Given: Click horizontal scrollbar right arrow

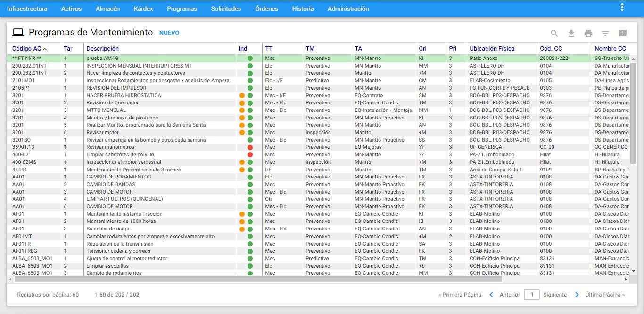Looking at the screenshot, I should 626,280.
